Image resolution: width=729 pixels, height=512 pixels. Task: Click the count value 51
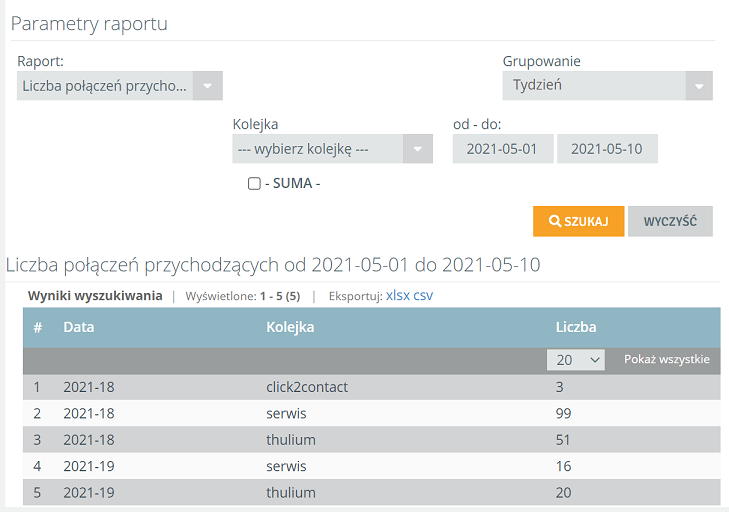pyautogui.click(x=563, y=440)
